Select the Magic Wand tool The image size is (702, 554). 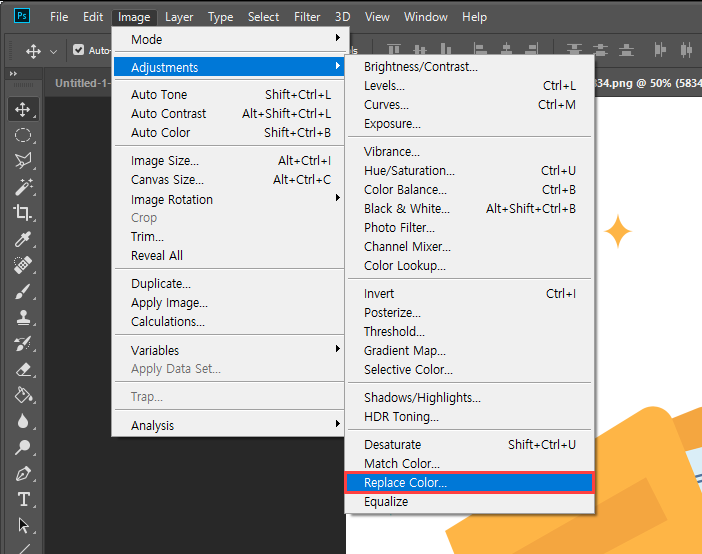23,187
